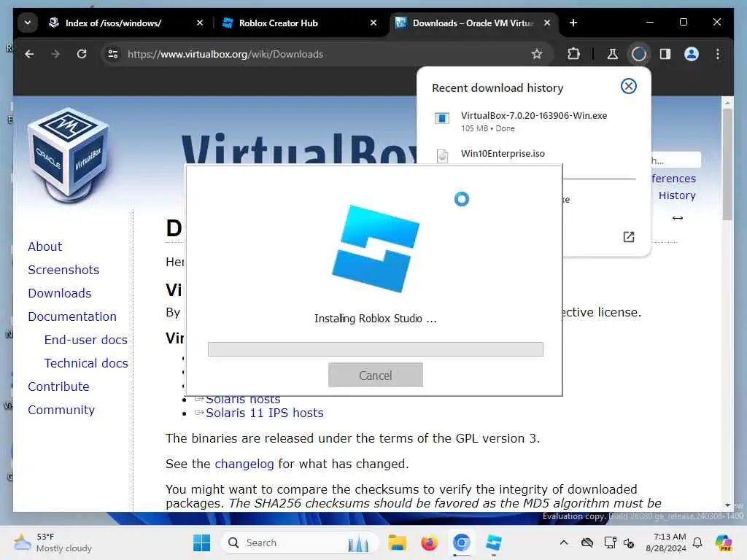747x560 pixels.
Task: Toggle the downloads progress icon in toolbar
Action: point(639,54)
